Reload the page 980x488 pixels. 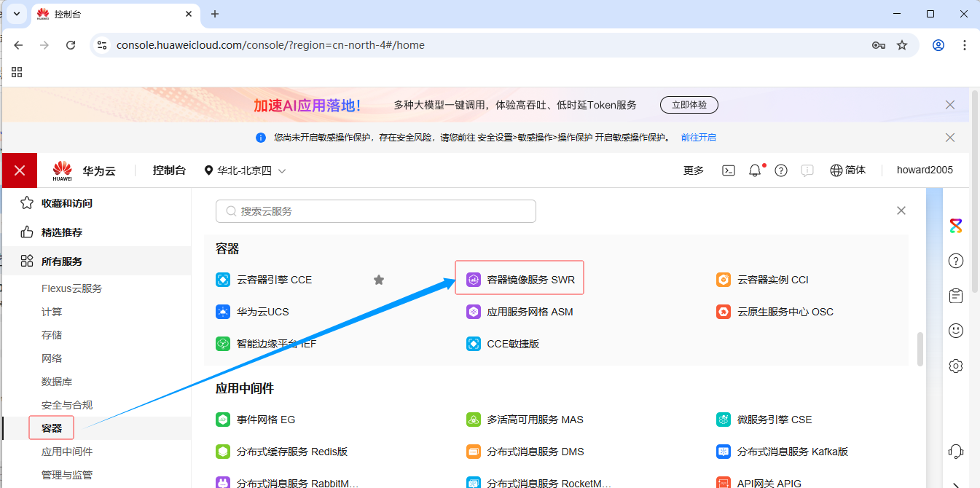[71, 45]
